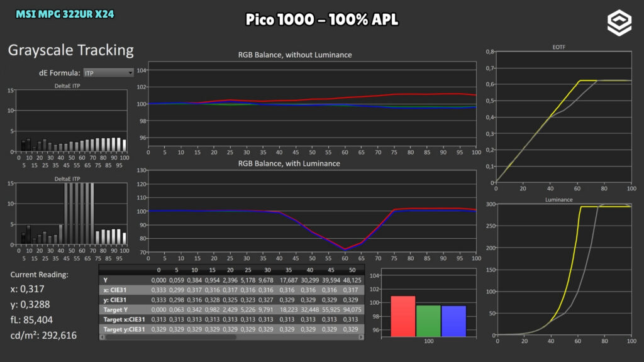Click Target Y cell with value 0,982
Image resolution: width=644 pixels, height=362 pixels.
(213, 310)
